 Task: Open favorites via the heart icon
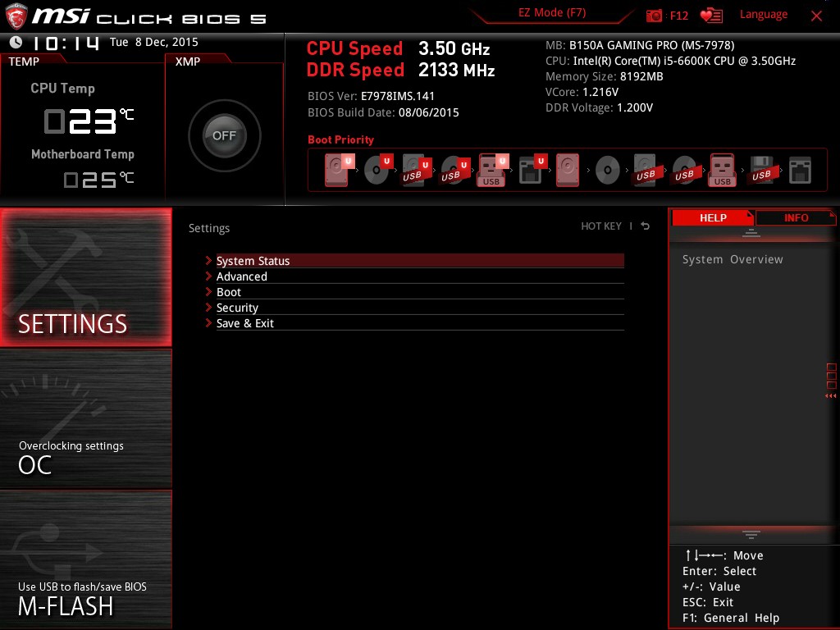point(711,16)
